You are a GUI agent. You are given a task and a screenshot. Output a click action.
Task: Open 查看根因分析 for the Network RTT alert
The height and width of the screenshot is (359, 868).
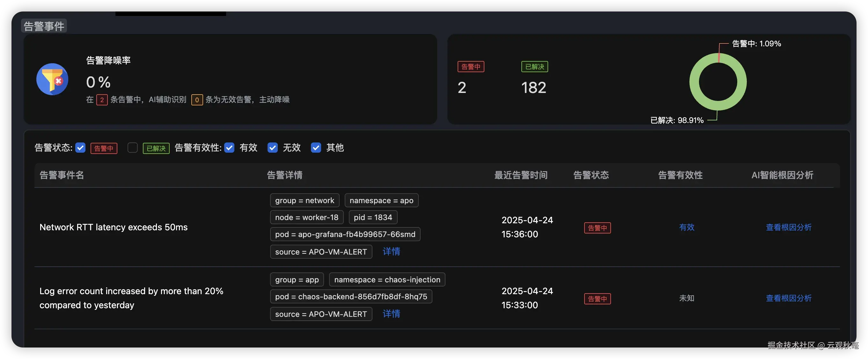tap(789, 227)
